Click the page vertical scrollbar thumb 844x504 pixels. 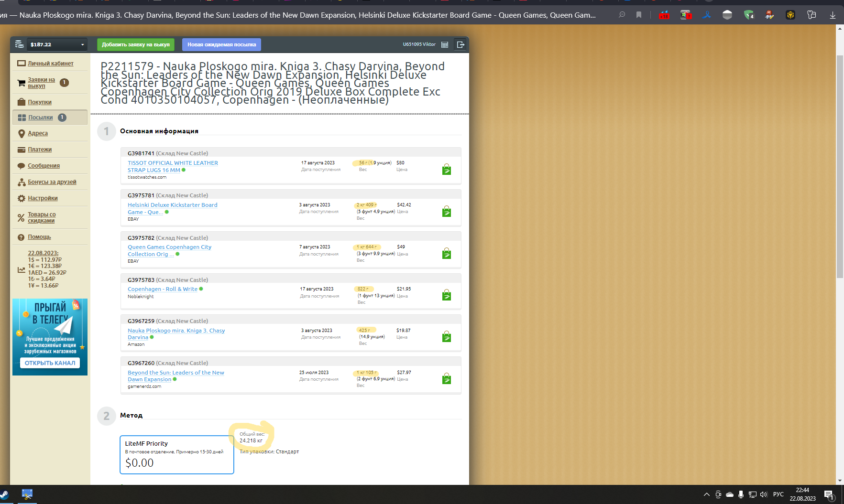(x=840, y=167)
